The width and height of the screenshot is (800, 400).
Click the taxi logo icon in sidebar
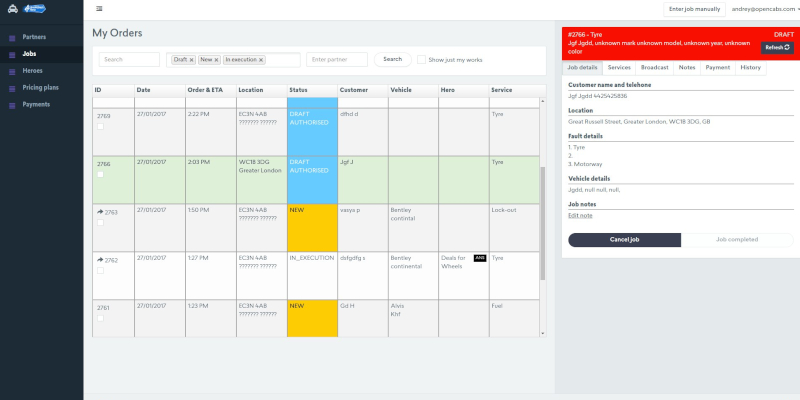tap(11, 9)
